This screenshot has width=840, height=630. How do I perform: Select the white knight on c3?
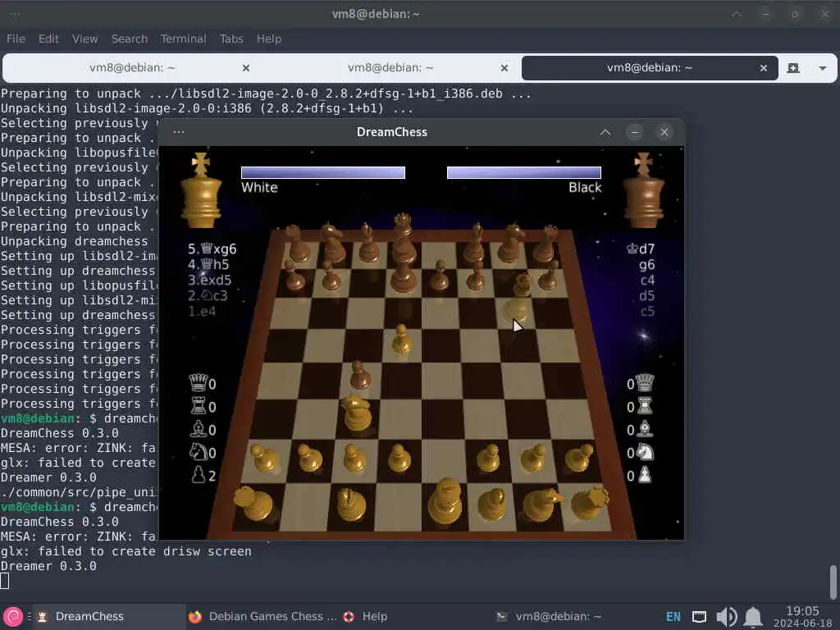click(358, 413)
